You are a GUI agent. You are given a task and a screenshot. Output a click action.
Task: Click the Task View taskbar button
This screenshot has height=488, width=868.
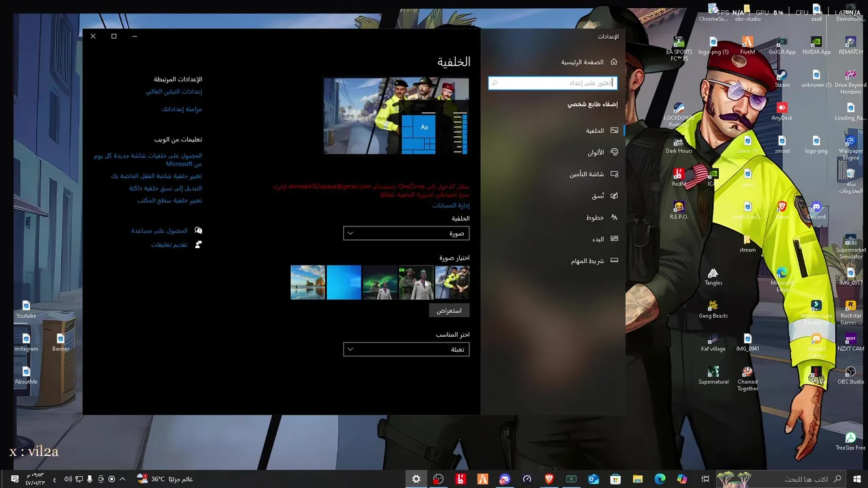point(705,479)
